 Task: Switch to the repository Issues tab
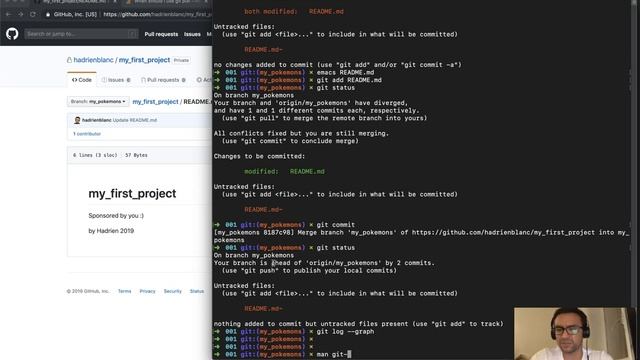pos(116,80)
